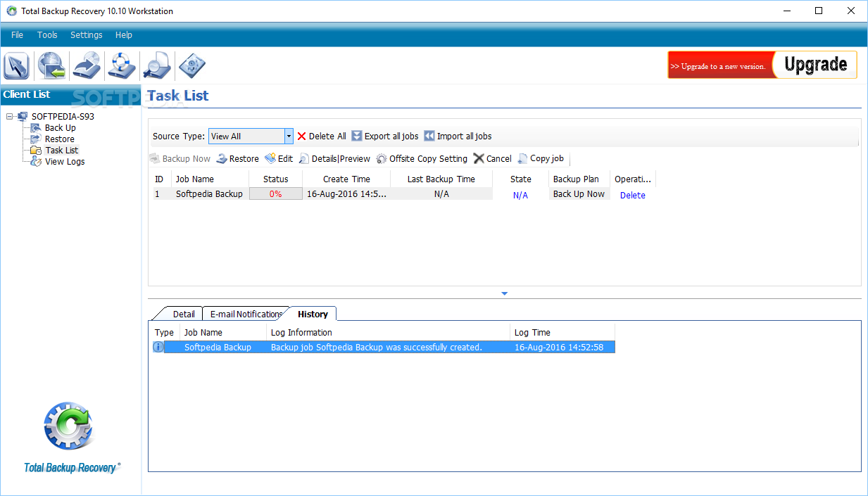Image resolution: width=868 pixels, height=496 pixels.
Task: Click the globe with green arrow icon
Action: click(51, 66)
